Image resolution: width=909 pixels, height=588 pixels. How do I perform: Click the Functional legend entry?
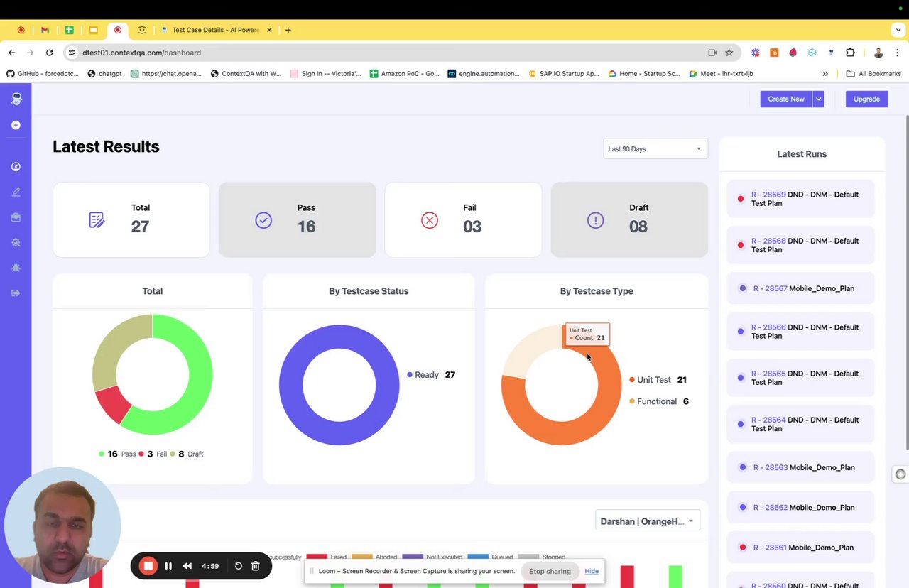coord(658,401)
